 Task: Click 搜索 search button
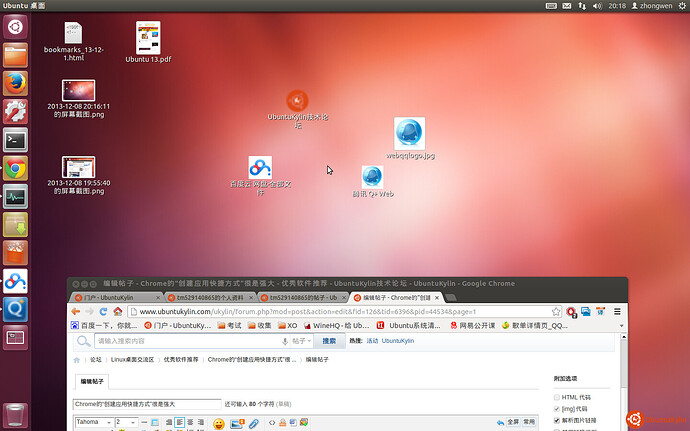pyautogui.click(x=329, y=341)
